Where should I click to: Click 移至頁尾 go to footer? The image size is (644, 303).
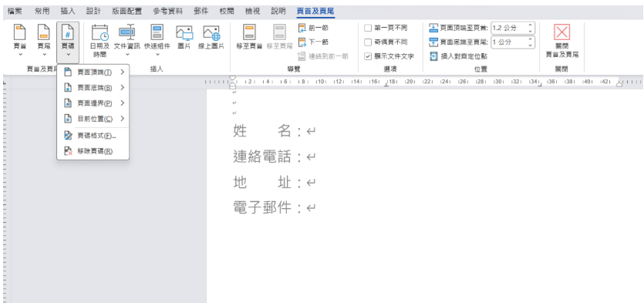(x=279, y=38)
